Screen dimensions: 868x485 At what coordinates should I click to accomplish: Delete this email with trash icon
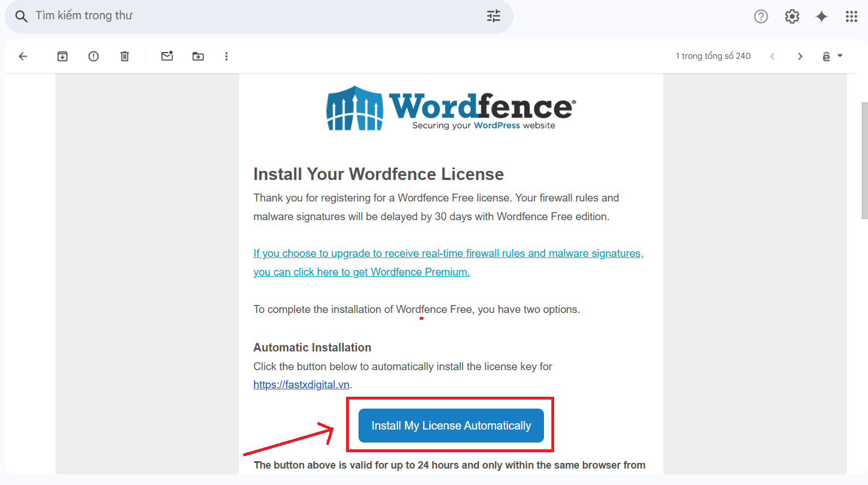[x=124, y=56]
